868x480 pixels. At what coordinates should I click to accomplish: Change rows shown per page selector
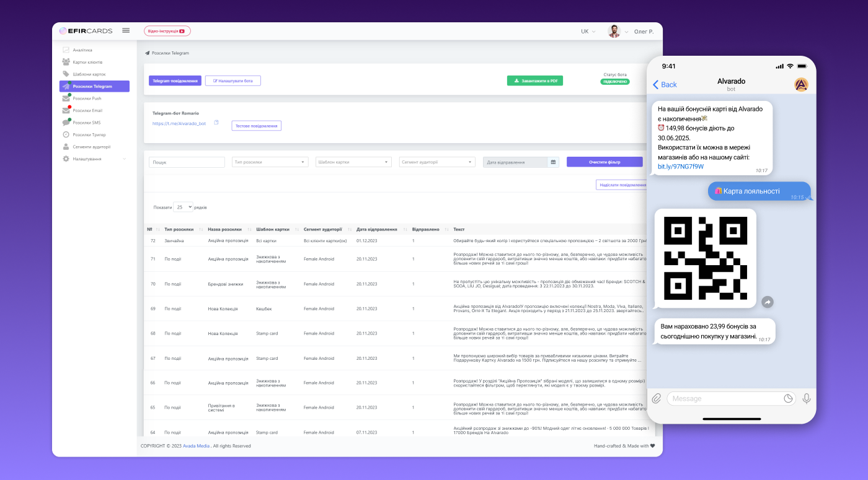tap(183, 207)
